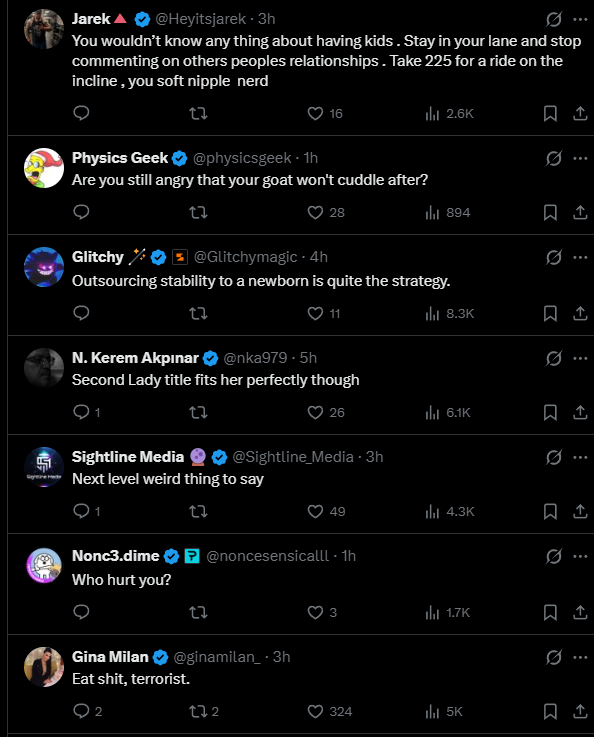The width and height of the screenshot is (594, 737).
Task: View analytics for Glitchy's 8.3K views
Action: point(450,314)
